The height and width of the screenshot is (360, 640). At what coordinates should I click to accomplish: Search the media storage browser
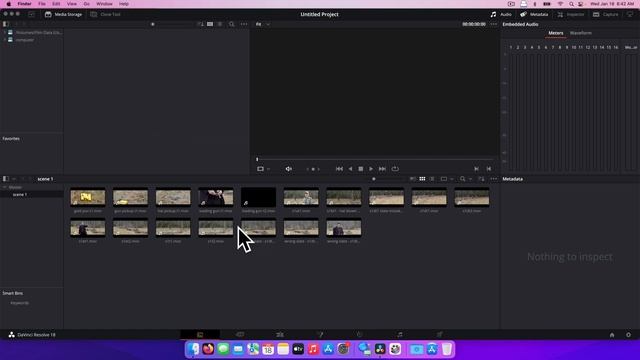(231, 24)
